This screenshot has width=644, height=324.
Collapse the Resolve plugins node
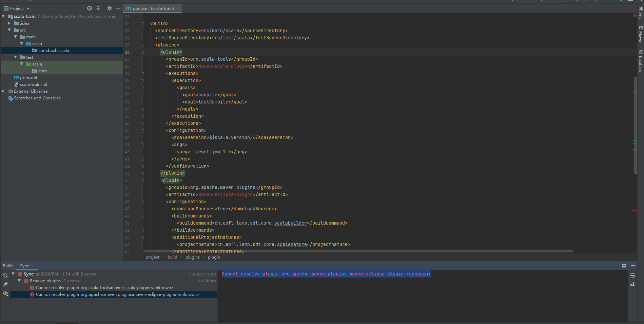[x=19, y=281]
